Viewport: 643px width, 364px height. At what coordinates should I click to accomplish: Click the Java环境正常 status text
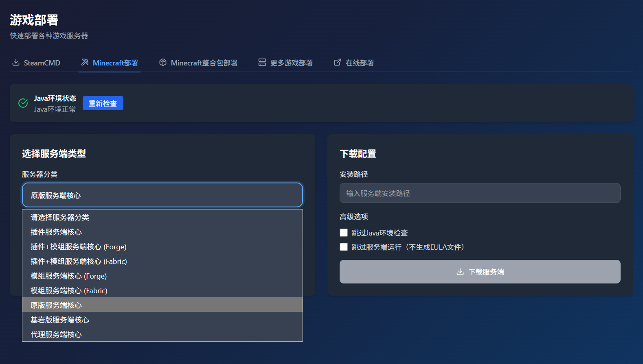coord(55,109)
